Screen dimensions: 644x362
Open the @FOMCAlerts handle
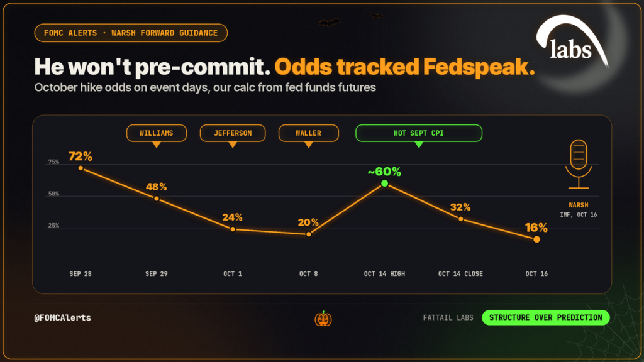pyautogui.click(x=62, y=317)
